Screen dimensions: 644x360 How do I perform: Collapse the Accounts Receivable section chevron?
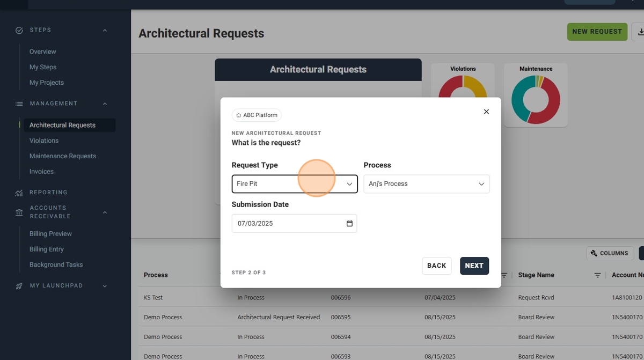click(105, 212)
